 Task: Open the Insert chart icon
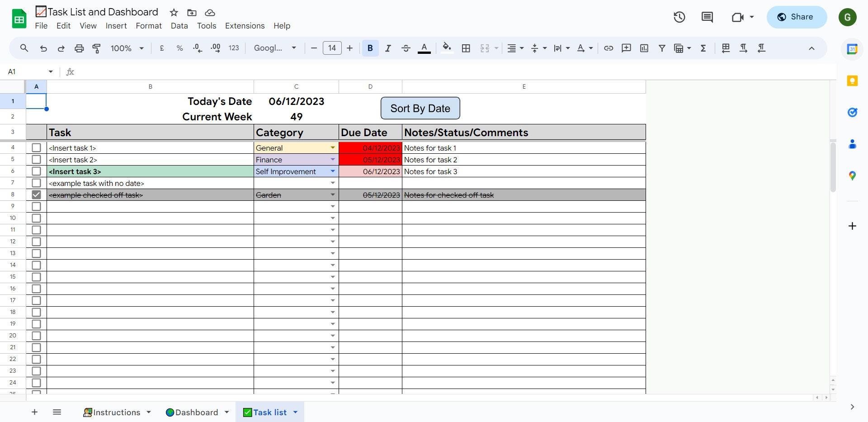pyautogui.click(x=644, y=48)
